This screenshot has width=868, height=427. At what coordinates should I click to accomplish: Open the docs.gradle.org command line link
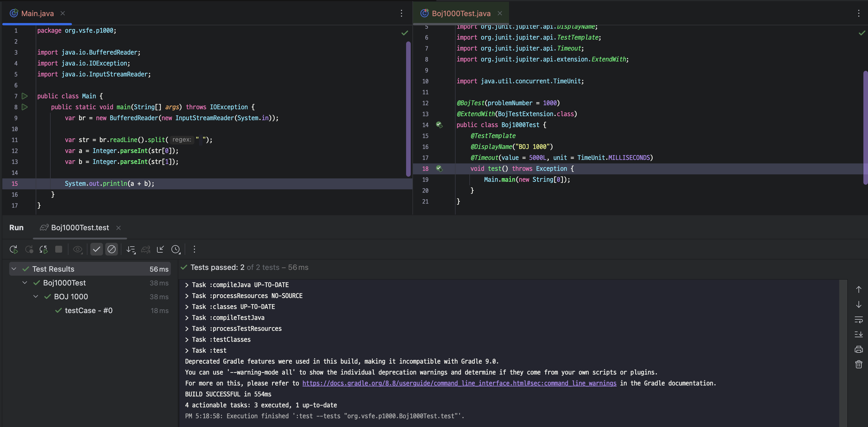pyautogui.click(x=459, y=383)
